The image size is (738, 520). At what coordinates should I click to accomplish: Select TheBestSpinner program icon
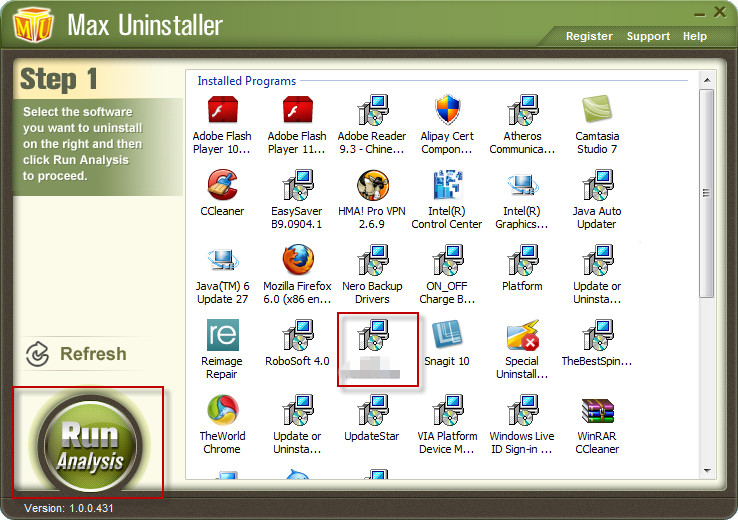[597, 335]
